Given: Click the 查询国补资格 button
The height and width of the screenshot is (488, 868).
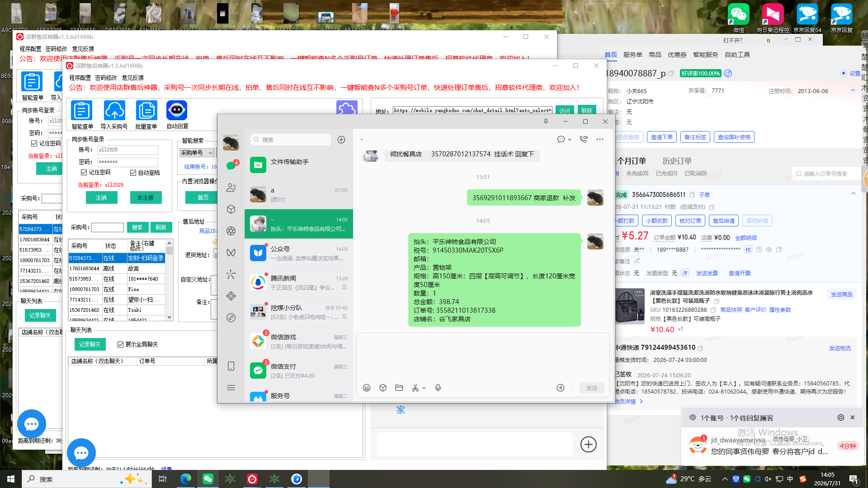Looking at the screenshot, I should [734, 137].
